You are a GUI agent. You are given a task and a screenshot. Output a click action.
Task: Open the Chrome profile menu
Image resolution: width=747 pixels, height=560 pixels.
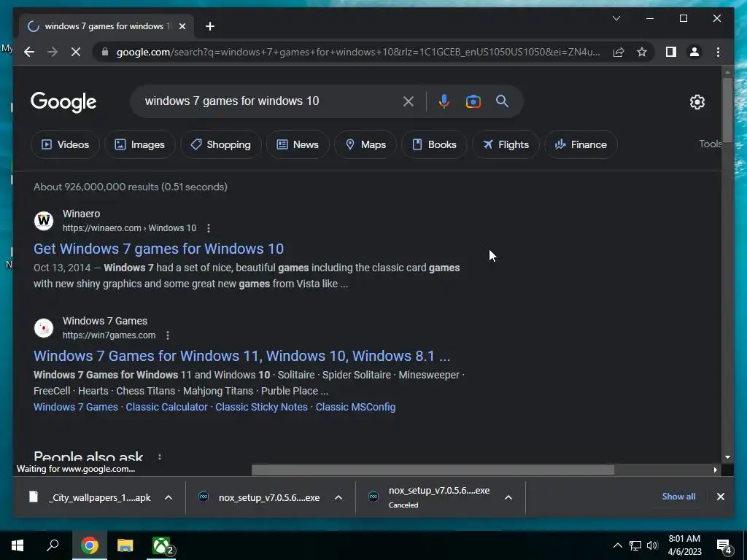pyautogui.click(x=694, y=52)
